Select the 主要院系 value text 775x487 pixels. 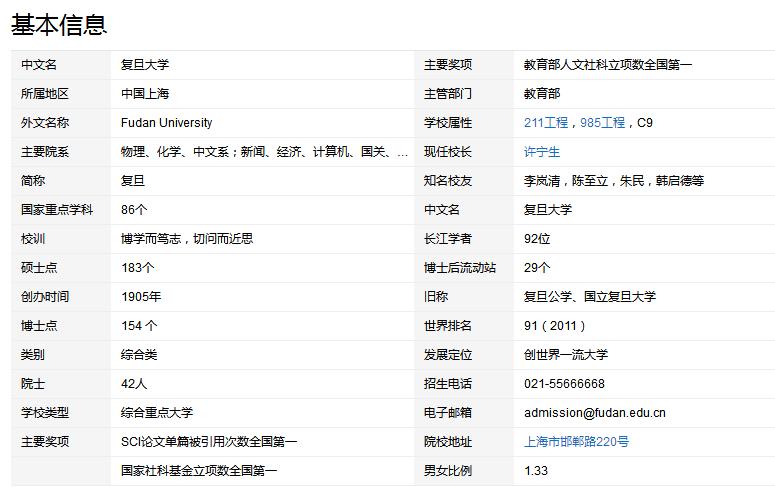(x=264, y=152)
